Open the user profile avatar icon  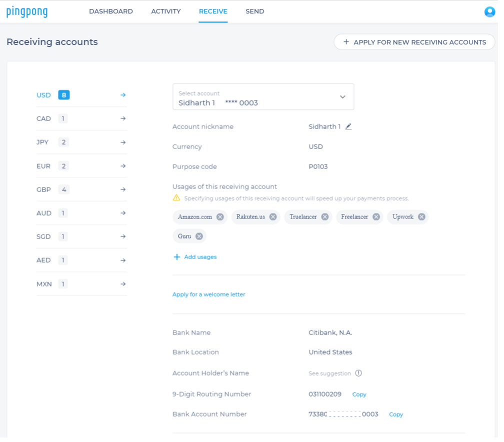point(489,12)
